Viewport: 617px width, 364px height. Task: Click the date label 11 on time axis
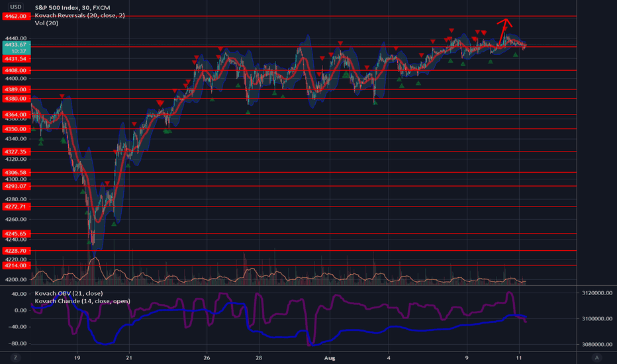[519, 357]
